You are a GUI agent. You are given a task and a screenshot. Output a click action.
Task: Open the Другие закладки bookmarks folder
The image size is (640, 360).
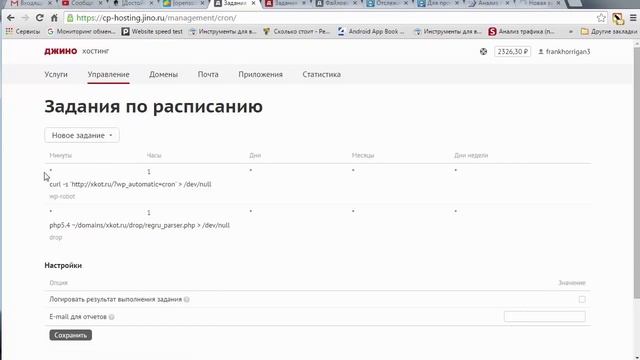pos(609,31)
